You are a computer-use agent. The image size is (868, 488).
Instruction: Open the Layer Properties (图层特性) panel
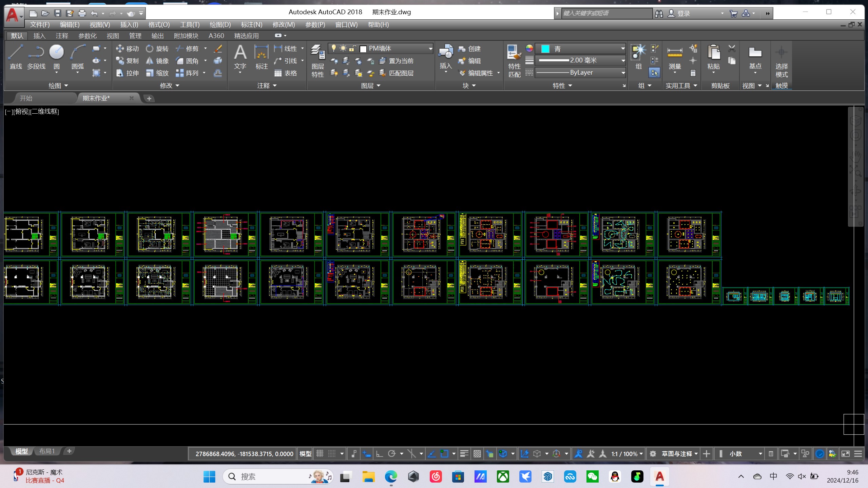pos(318,54)
